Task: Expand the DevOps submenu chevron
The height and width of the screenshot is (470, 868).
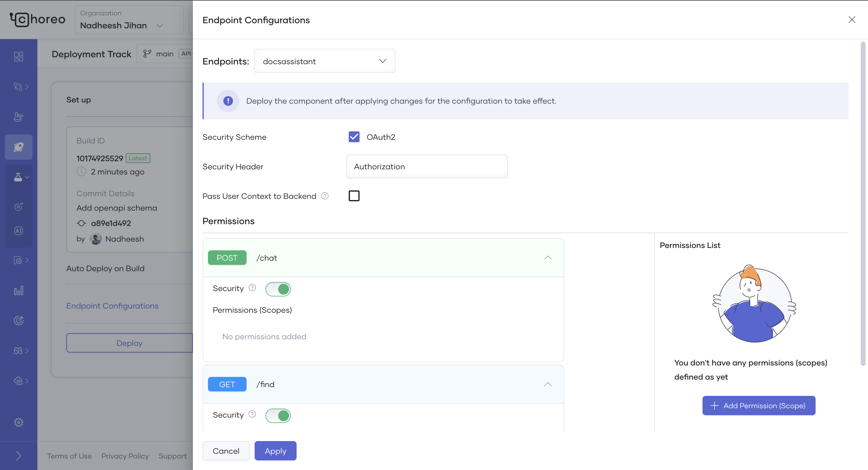Action: (x=27, y=351)
